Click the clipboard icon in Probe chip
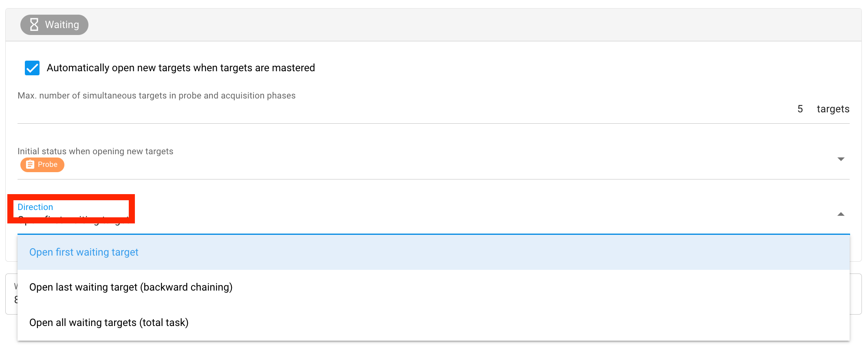Screen dimensions: 868x350 (x=30, y=165)
